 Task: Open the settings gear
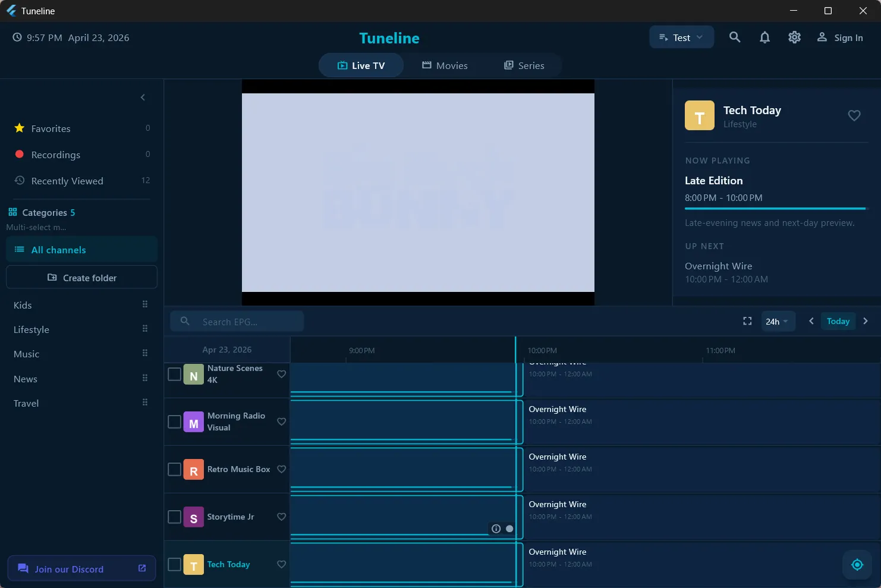(794, 37)
